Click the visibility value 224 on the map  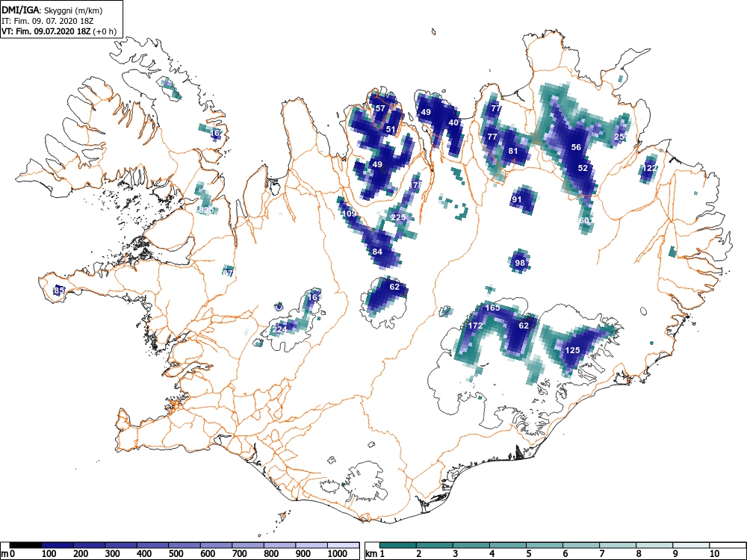pyautogui.click(x=279, y=329)
